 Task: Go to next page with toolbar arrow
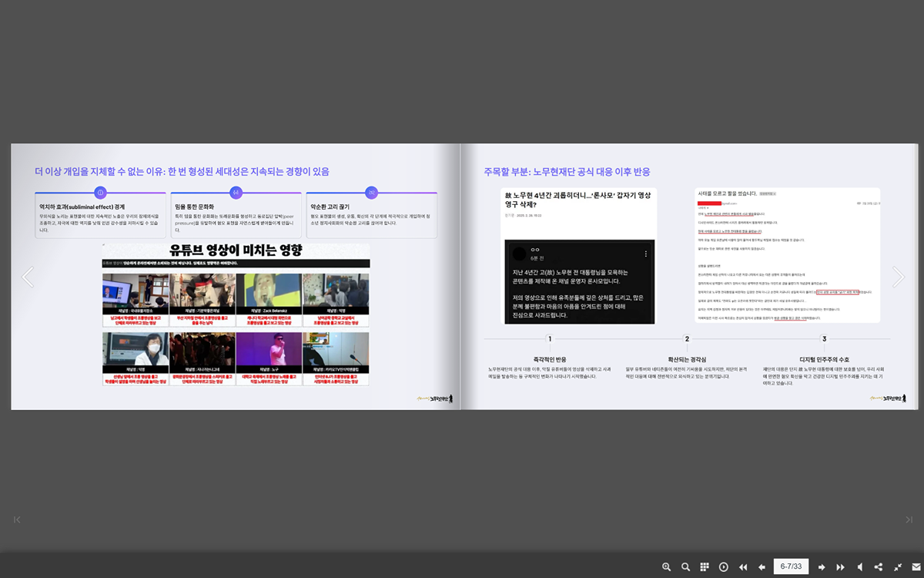[822, 567]
